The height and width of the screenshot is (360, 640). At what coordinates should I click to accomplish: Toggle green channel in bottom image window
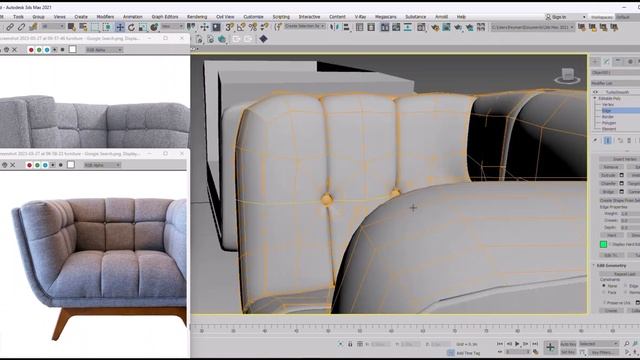click(x=37, y=165)
